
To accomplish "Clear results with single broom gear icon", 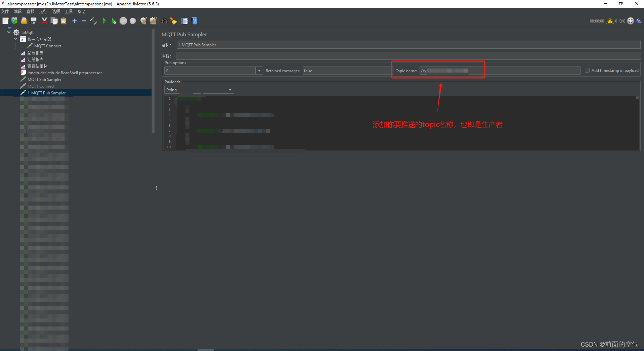I will (143, 21).
